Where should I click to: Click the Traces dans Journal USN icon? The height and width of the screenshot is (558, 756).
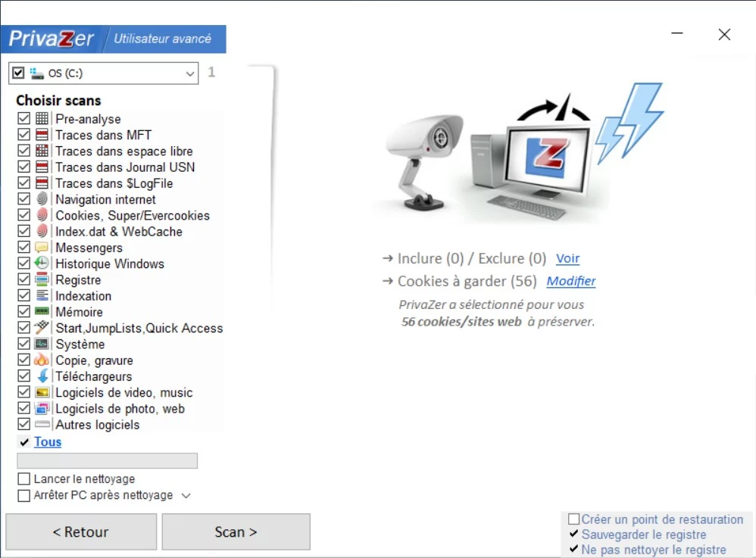click(42, 167)
